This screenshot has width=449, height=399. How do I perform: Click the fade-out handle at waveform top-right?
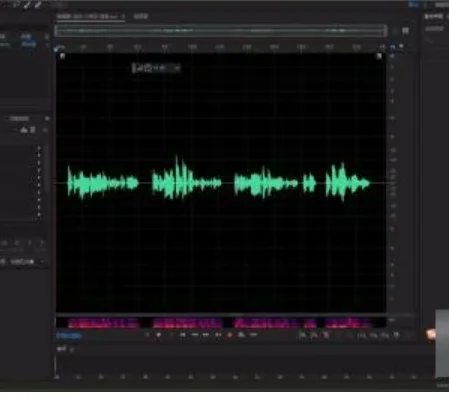tap(379, 56)
